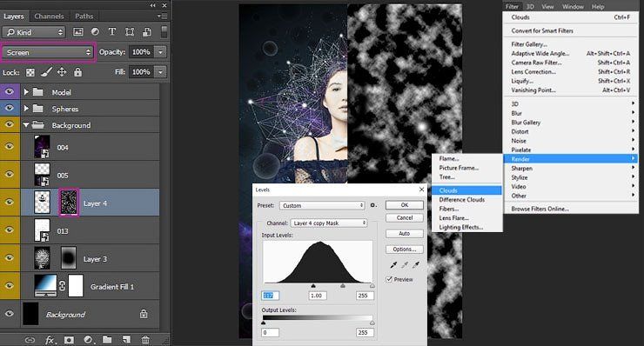Open Levels preset options gear
Viewport: 644px width, 346px height.
[x=373, y=205]
